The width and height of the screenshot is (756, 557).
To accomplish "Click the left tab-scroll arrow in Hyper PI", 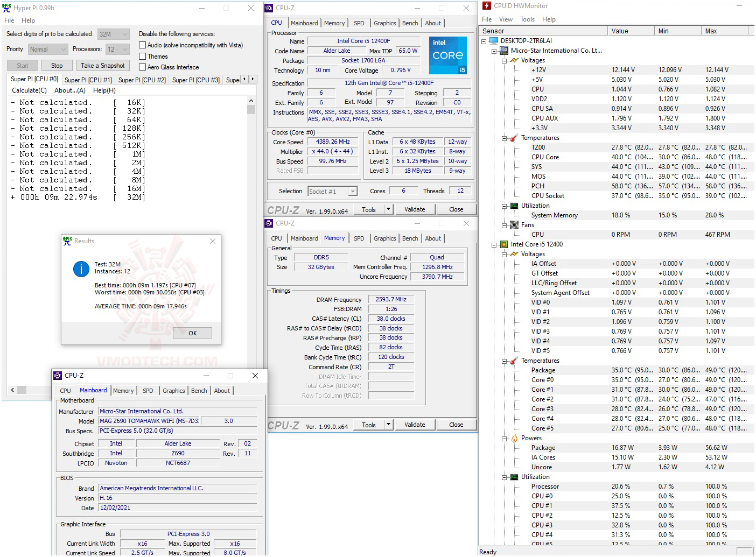I will [x=244, y=79].
